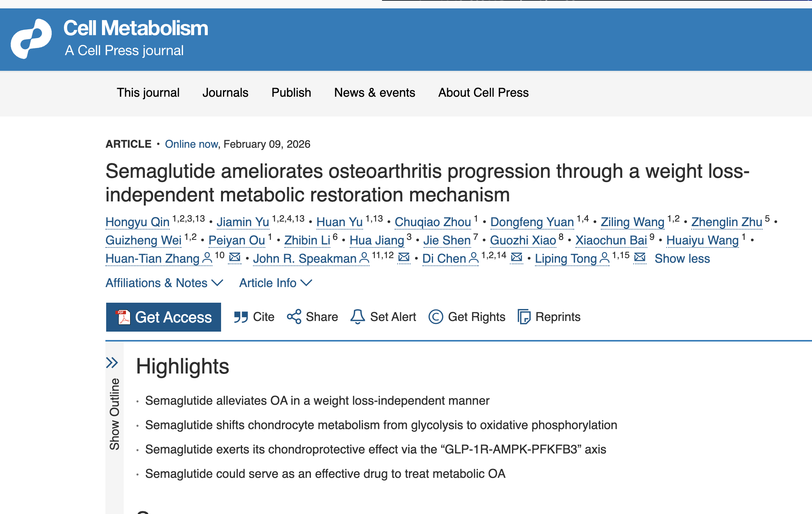Expand the Article Info section
Image resolution: width=812 pixels, height=514 pixels.
pyautogui.click(x=275, y=283)
